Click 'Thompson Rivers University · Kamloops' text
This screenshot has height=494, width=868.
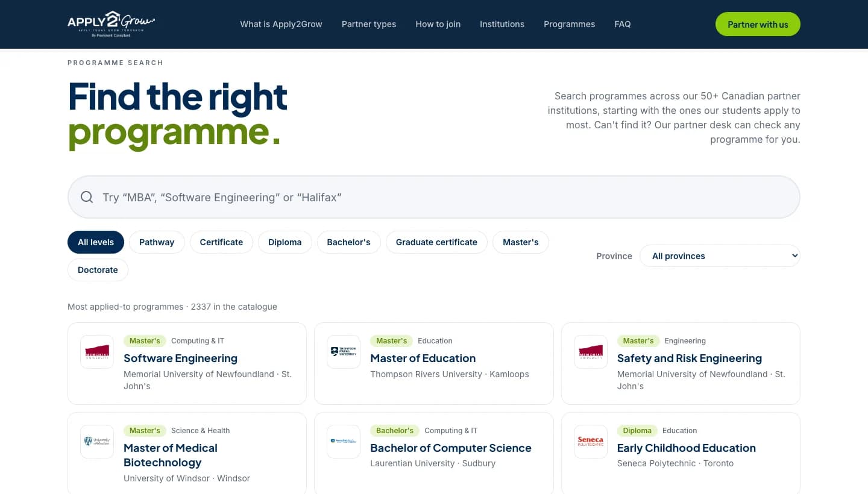(450, 374)
